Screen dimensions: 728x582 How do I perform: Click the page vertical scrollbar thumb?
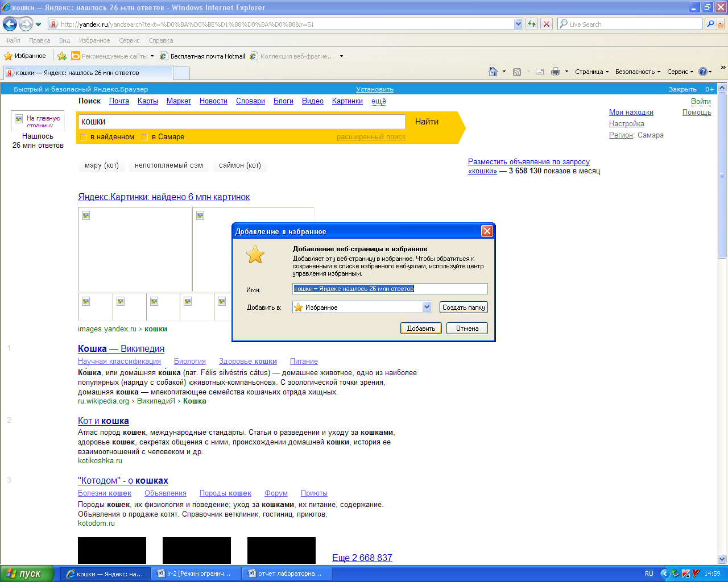point(722,176)
